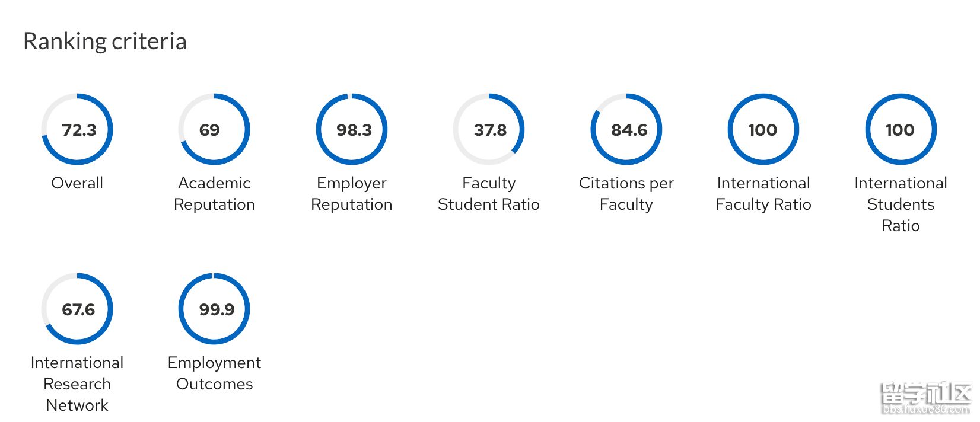Click the Employer Reputation label
Screen dimensions: 980x422
click(352, 194)
